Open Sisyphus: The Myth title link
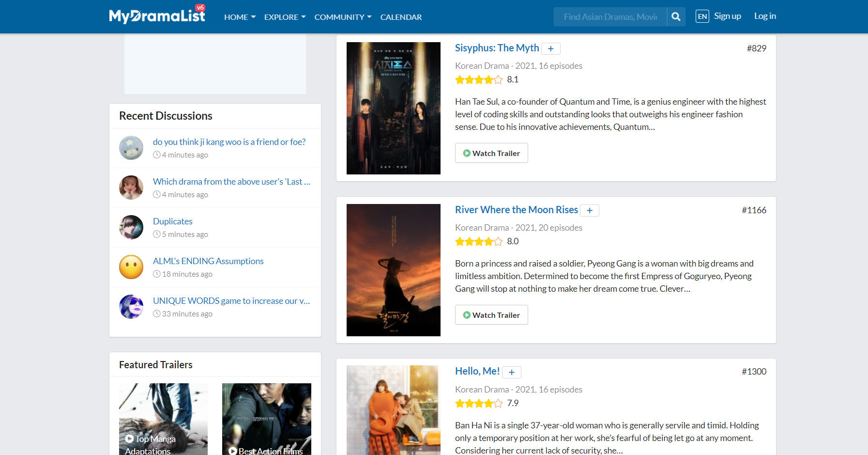This screenshot has width=868, height=455. pyautogui.click(x=497, y=48)
